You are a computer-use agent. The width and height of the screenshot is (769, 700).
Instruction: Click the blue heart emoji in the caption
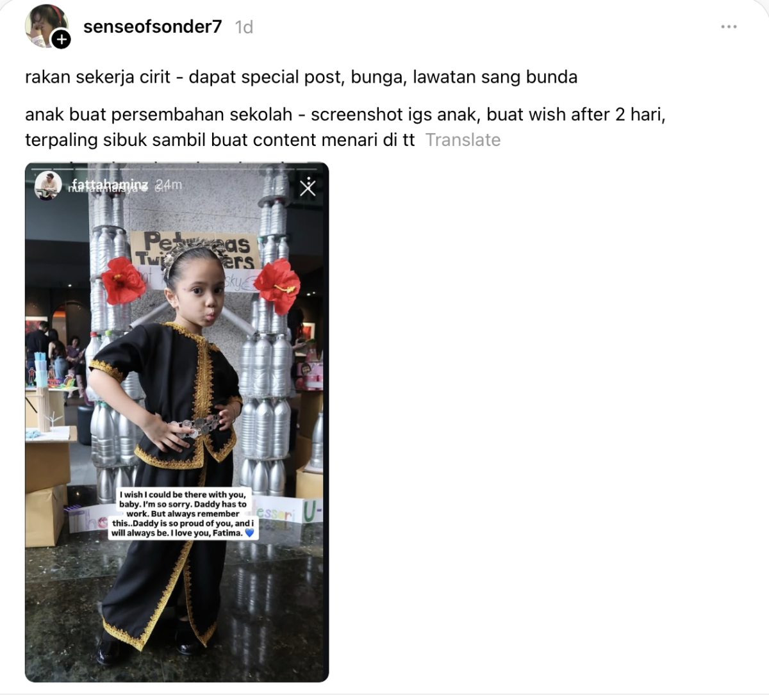click(x=249, y=533)
